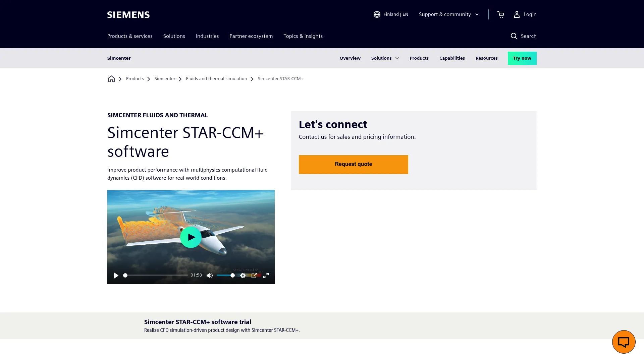Click the Login user icon
Image resolution: width=644 pixels, height=362 pixels.
tap(517, 14)
